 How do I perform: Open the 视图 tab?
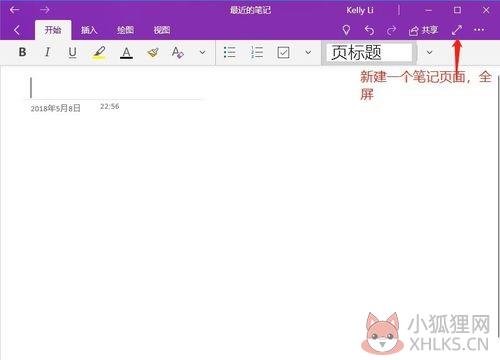(x=162, y=30)
